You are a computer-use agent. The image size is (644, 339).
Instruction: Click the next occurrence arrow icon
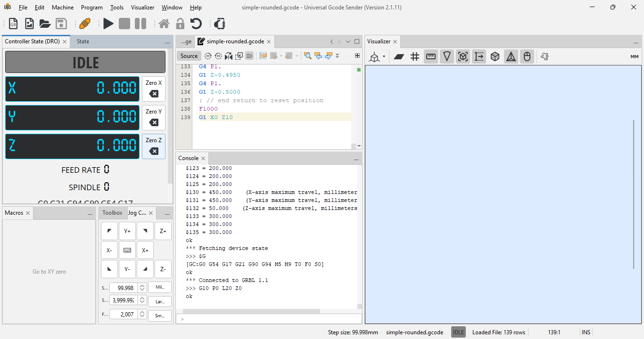click(329, 56)
